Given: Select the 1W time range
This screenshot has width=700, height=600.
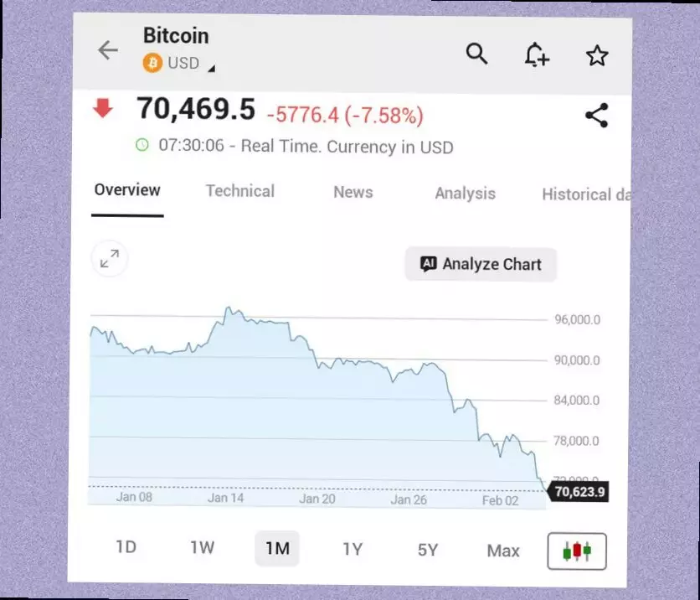Looking at the screenshot, I should point(202,548).
